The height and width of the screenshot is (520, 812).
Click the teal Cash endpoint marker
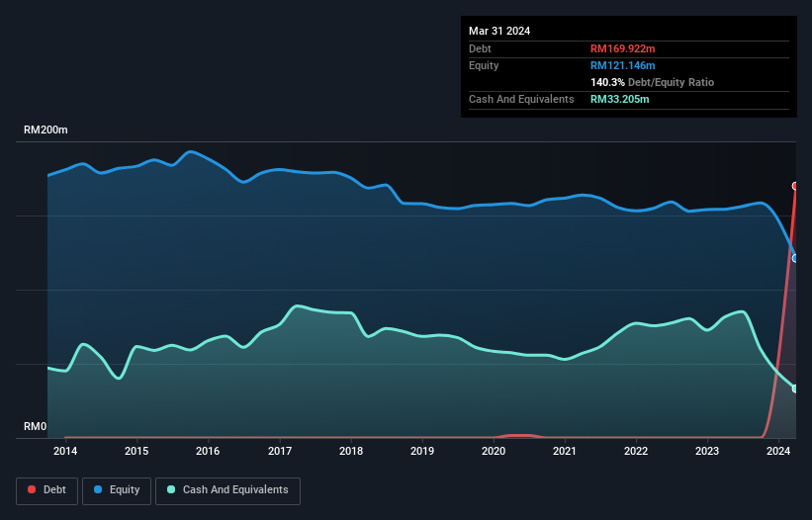(795, 389)
